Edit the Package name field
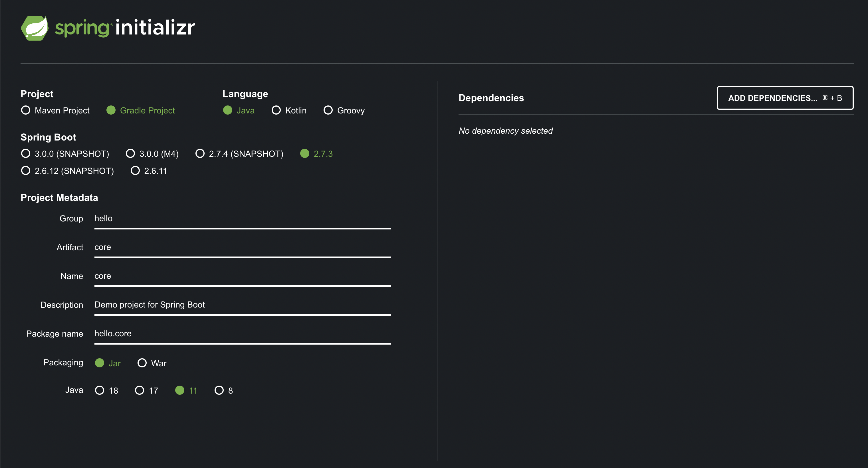 click(x=242, y=333)
